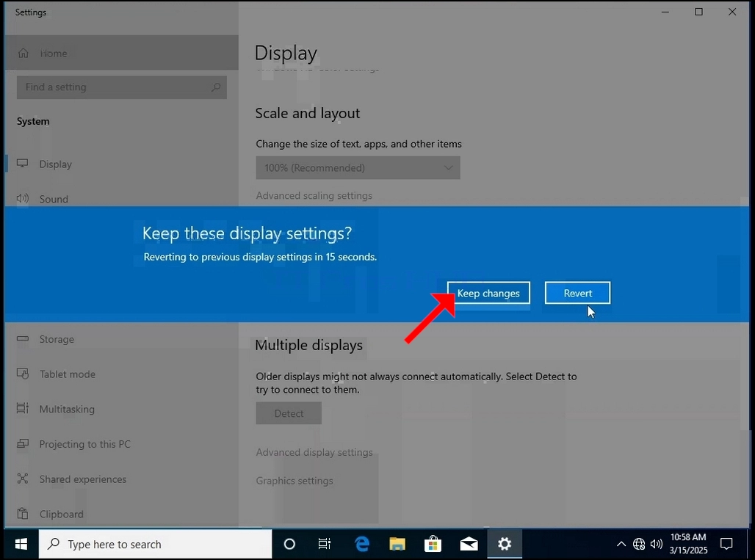Open Advanced scaling settings link
The image size is (755, 560).
coord(314,196)
